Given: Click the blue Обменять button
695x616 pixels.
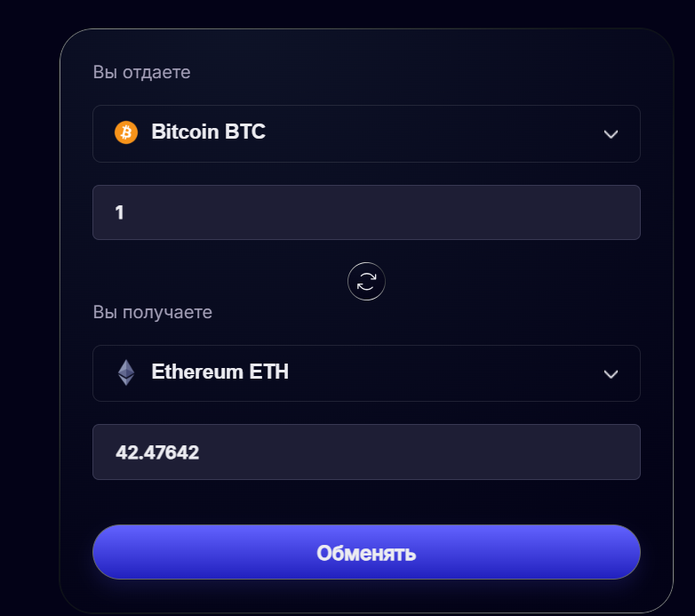Looking at the screenshot, I should pos(366,552).
